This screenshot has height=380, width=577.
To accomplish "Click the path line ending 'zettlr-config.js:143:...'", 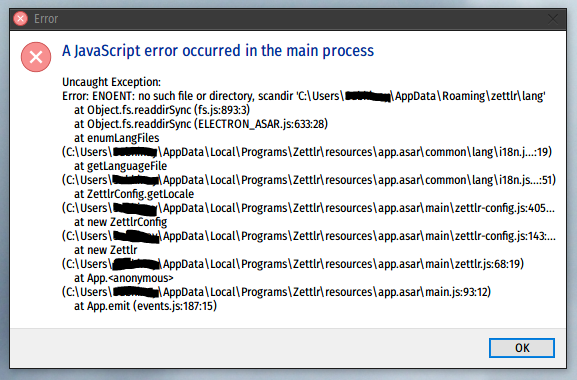I will 308,236.
